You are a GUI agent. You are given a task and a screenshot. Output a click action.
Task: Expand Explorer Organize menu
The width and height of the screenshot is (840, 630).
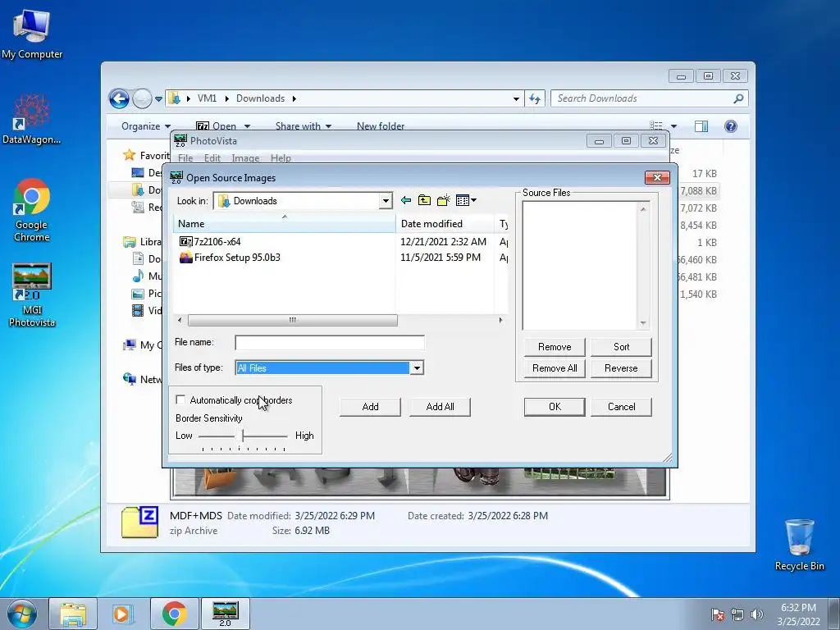(x=146, y=126)
